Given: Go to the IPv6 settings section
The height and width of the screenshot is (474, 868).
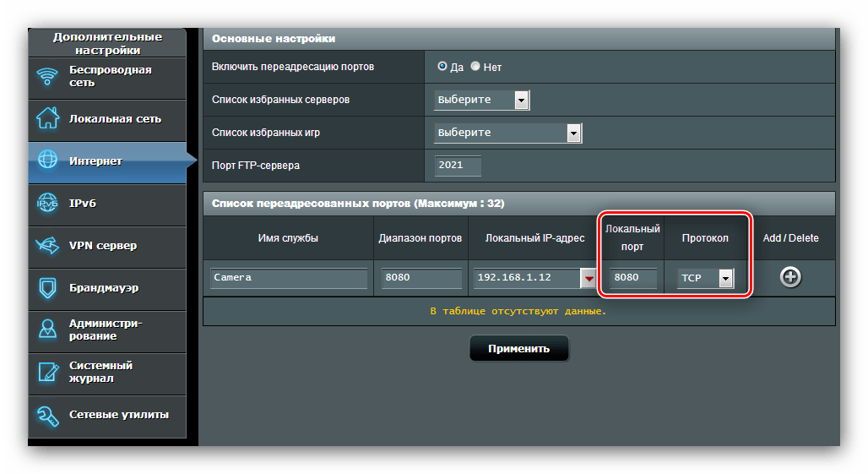Looking at the screenshot, I should point(107,205).
